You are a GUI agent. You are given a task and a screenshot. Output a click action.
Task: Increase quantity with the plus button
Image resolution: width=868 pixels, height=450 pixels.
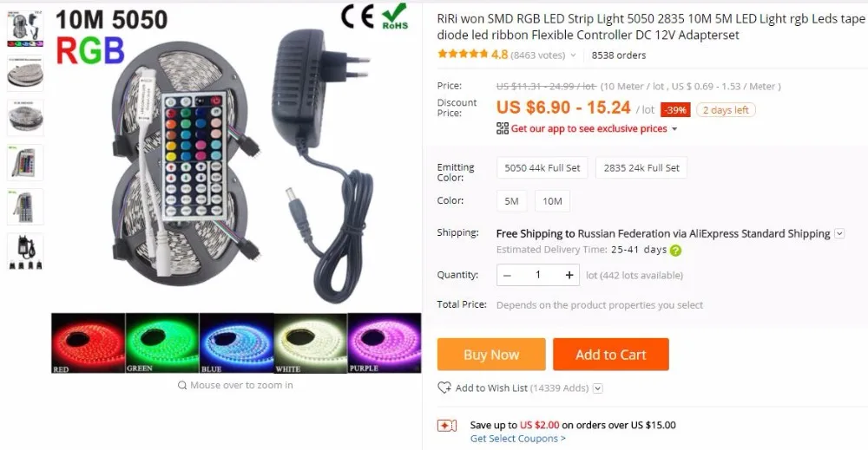(x=569, y=275)
